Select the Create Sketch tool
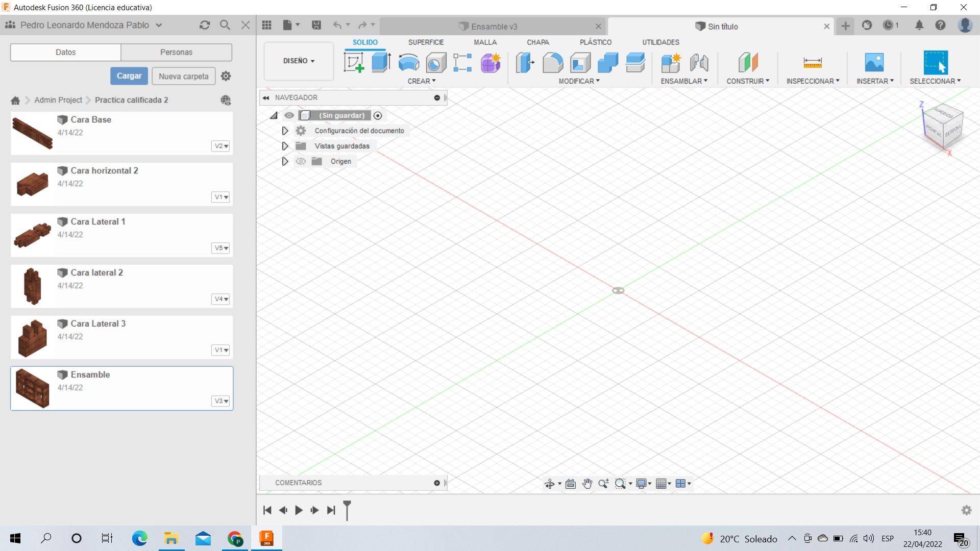Image resolution: width=980 pixels, height=551 pixels. tap(354, 63)
